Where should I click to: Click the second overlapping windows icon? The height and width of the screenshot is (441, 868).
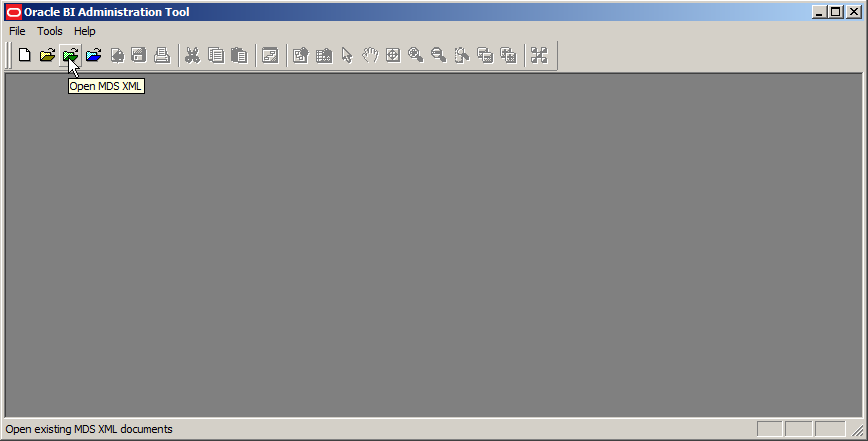coord(508,55)
